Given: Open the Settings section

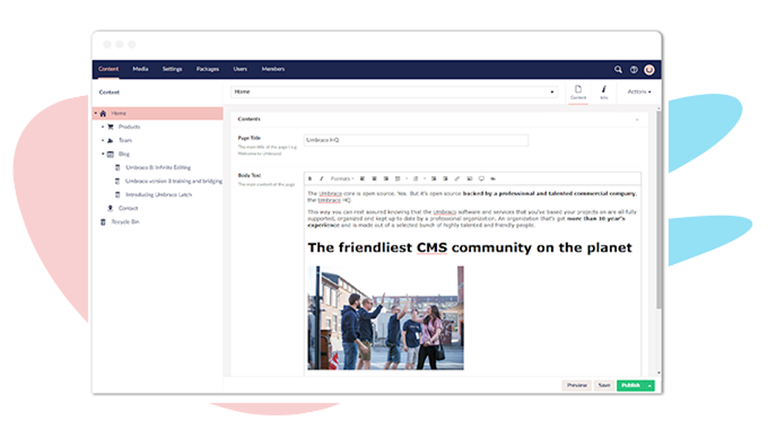Looking at the screenshot, I should pyautogui.click(x=172, y=69).
